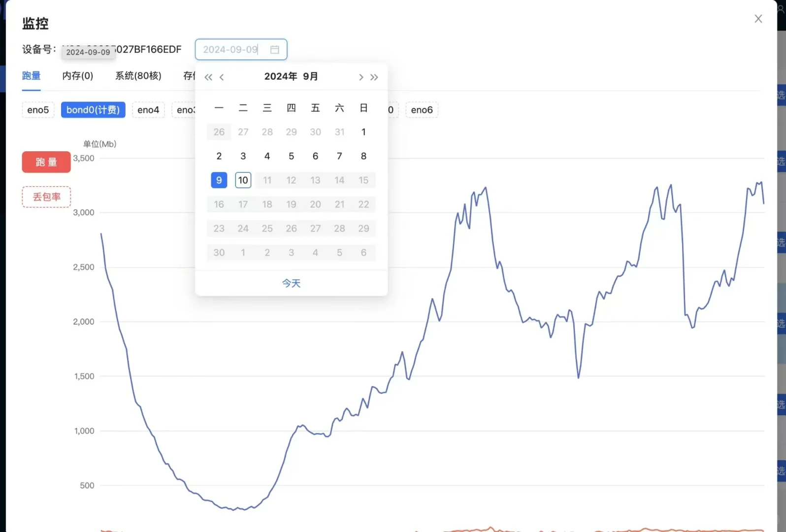Select the eno5 interface tag
The image size is (786, 532).
38,110
